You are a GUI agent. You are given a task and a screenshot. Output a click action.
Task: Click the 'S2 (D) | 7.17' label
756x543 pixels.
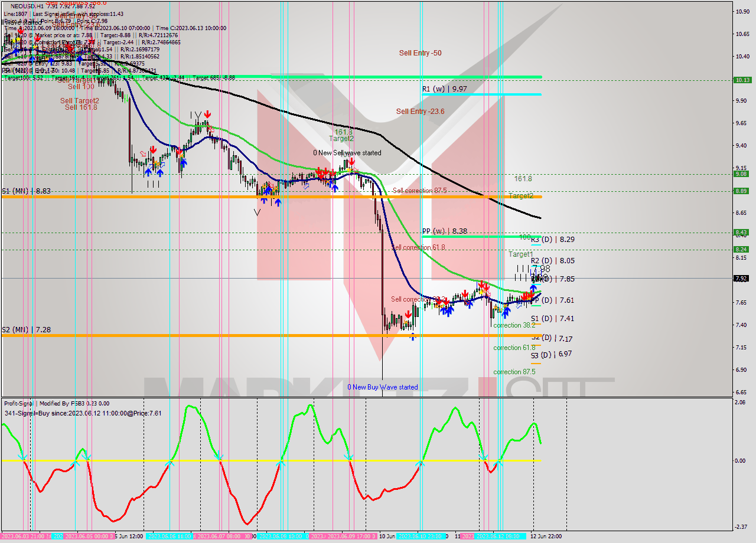(x=552, y=339)
